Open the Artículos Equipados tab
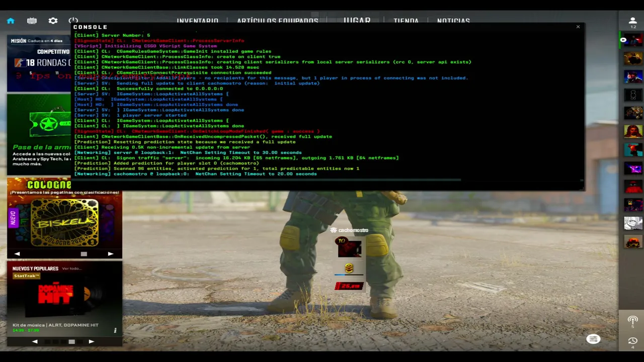The height and width of the screenshot is (362, 644). tap(277, 21)
